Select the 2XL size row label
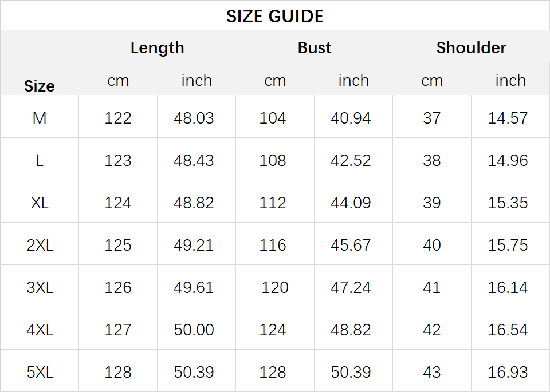The width and height of the screenshot is (550, 392). tap(40, 246)
